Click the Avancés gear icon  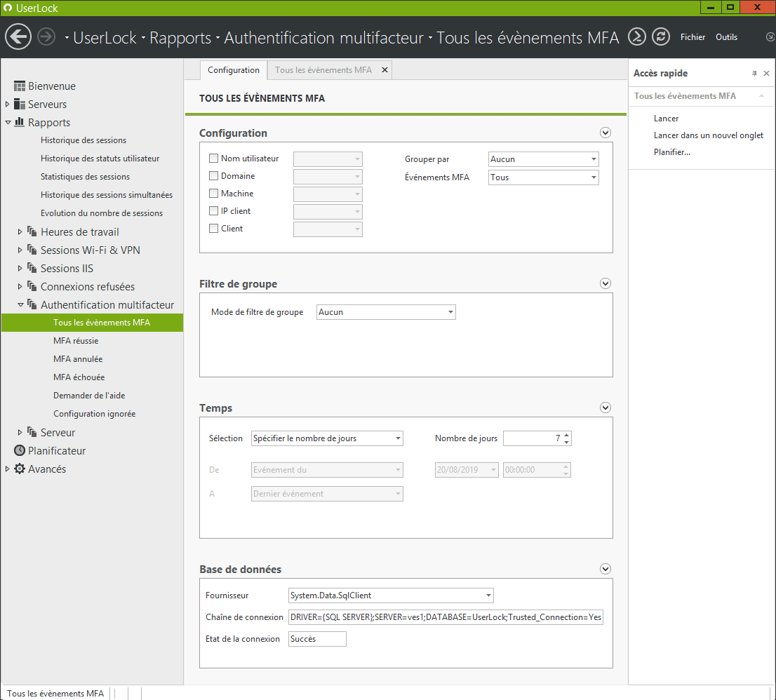pyautogui.click(x=20, y=469)
